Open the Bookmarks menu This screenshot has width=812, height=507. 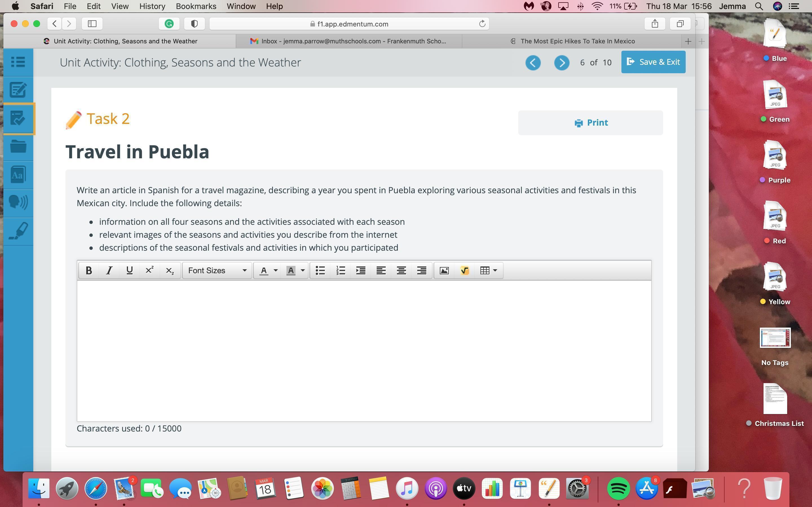coord(196,6)
